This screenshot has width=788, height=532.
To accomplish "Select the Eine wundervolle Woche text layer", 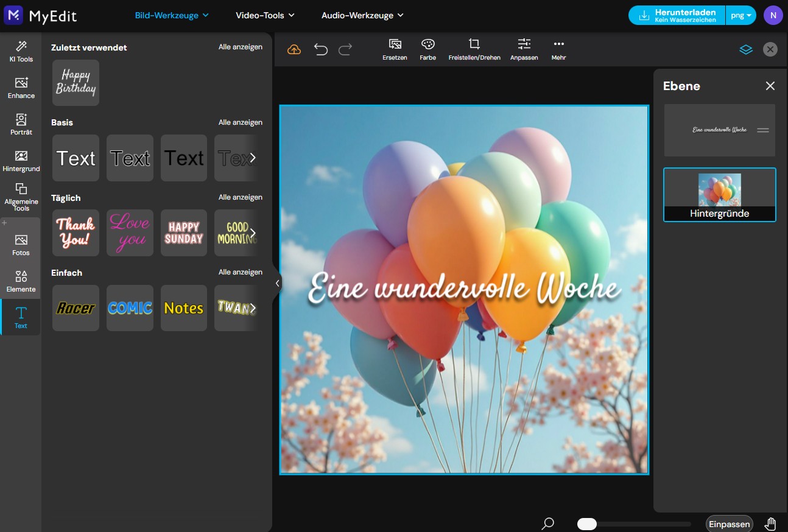I will 719,130.
